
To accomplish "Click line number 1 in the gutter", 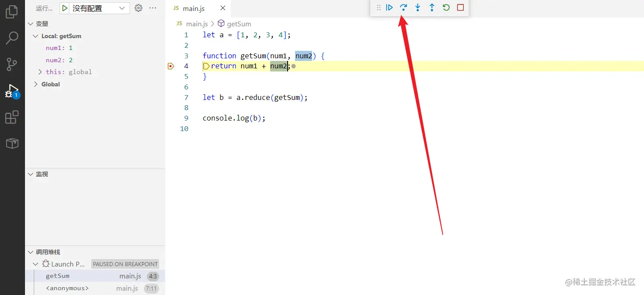I will 186,35.
